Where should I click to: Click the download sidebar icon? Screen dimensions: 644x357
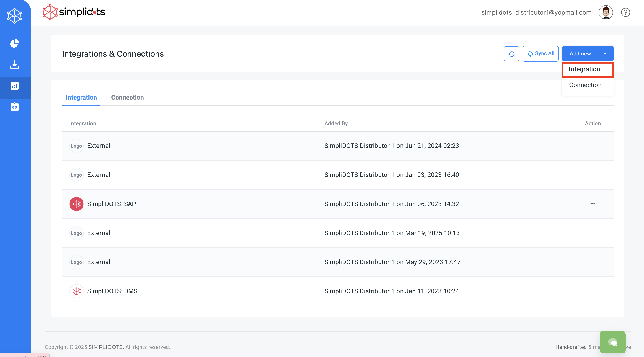point(15,65)
